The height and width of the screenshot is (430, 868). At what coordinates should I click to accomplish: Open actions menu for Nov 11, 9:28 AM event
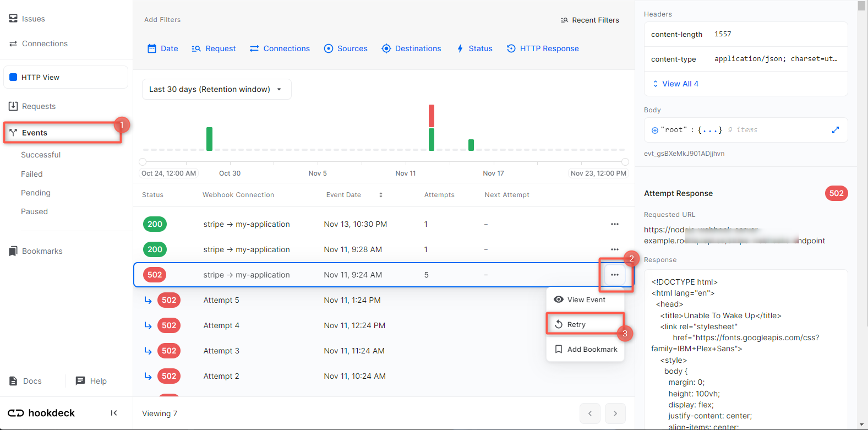tap(615, 249)
